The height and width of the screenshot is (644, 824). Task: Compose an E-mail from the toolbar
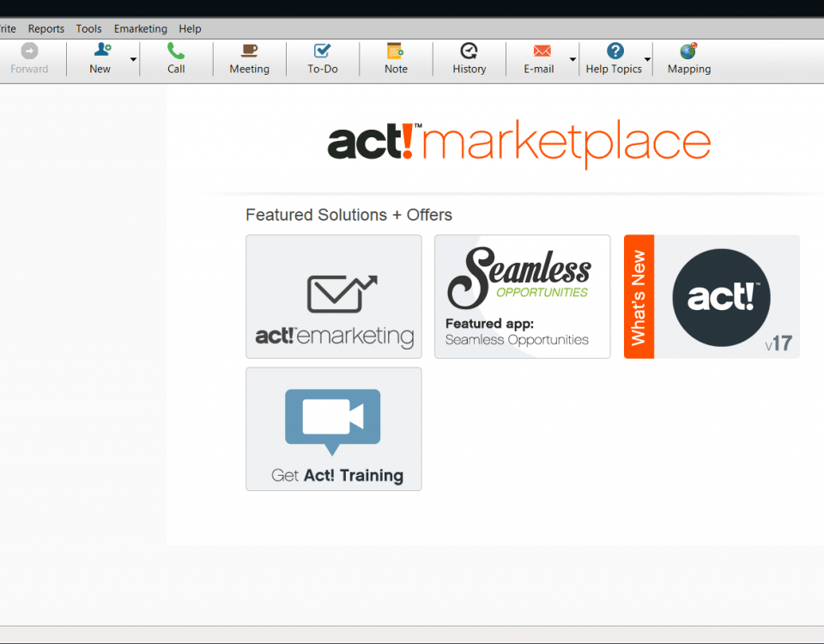tap(539, 58)
